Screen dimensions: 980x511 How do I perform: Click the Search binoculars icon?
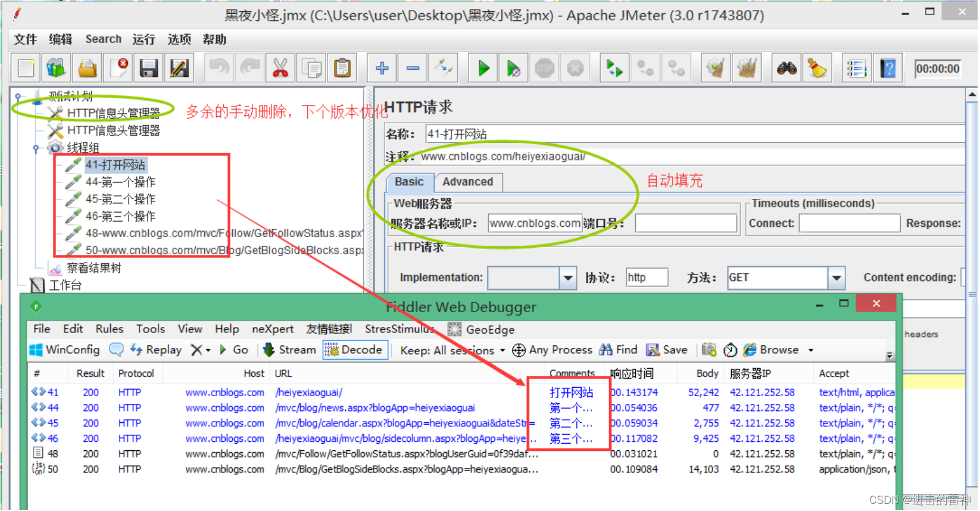[787, 68]
